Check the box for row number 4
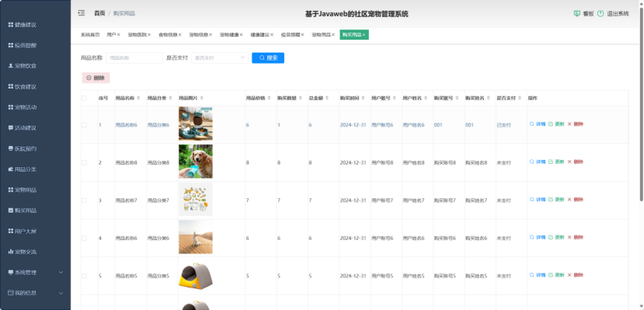 84,239
